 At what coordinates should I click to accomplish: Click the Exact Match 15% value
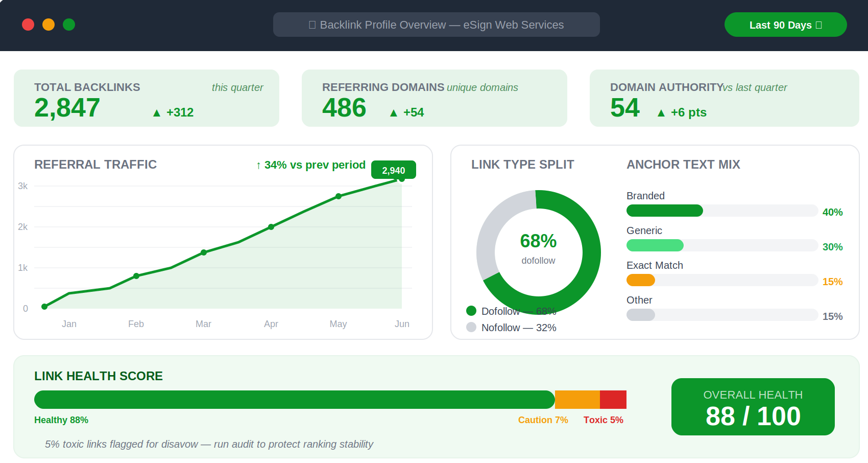click(832, 282)
